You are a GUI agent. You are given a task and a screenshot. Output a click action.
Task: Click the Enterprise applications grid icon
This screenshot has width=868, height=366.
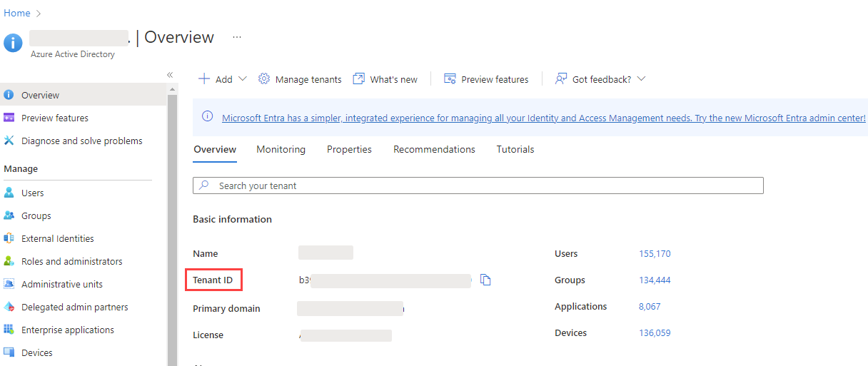(x=9, y=330)
